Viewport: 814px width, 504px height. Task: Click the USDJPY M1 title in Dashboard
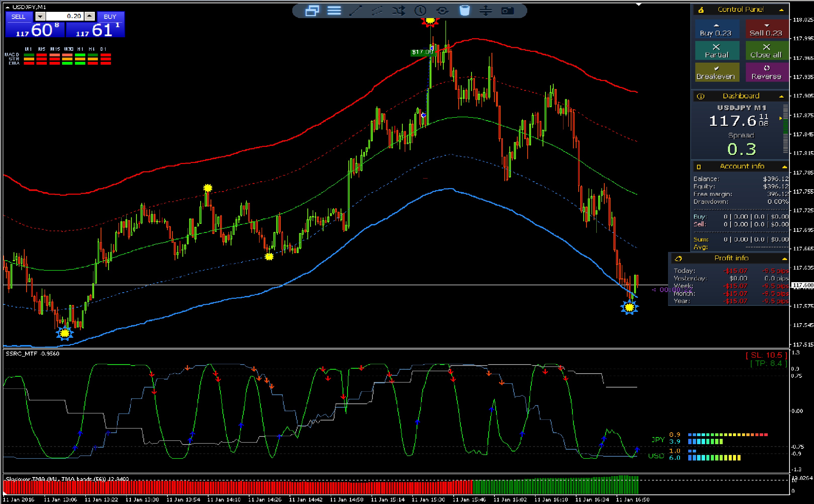click(741, 108)
